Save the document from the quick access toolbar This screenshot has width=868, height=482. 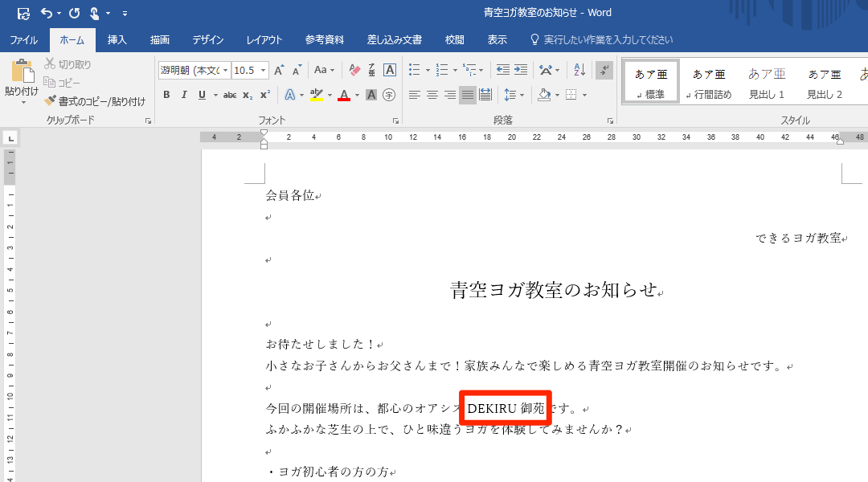click(23, 13)
